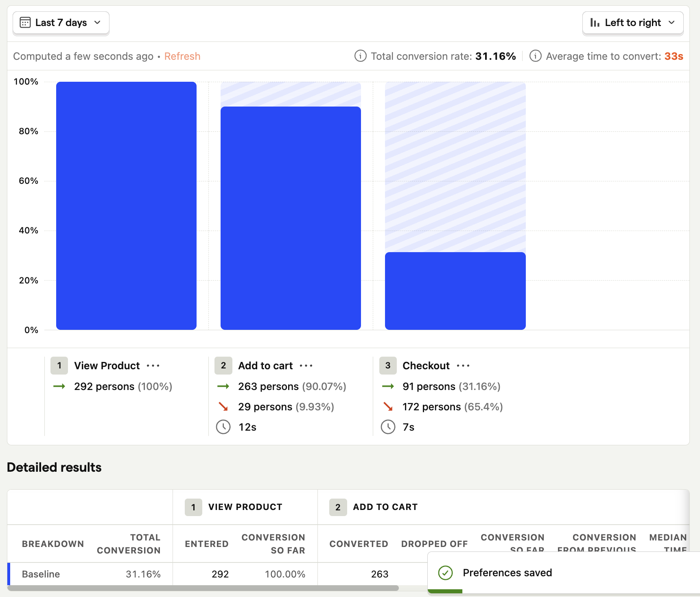This screenshot has width=700, height=597.
Task: Click the green progress bar on the toast
Action: (x=445, y=591)
